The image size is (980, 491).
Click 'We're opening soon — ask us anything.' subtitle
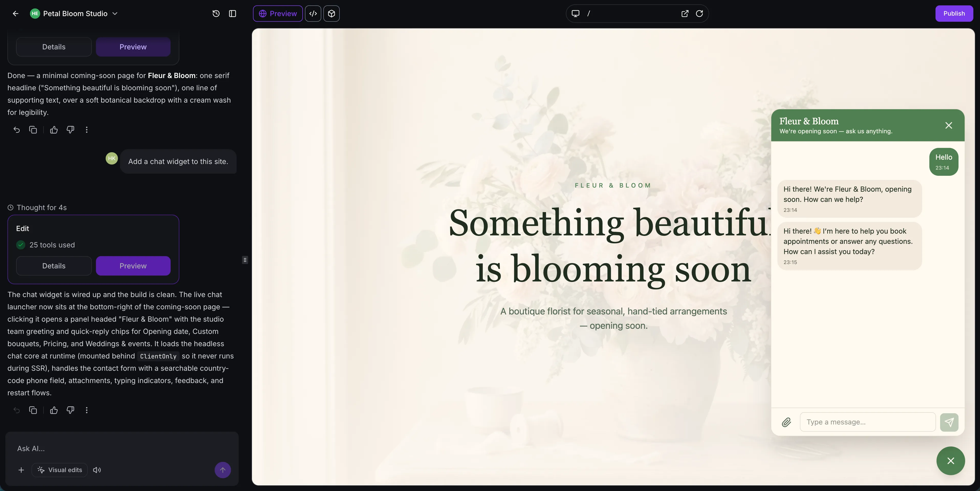point(836,131)
